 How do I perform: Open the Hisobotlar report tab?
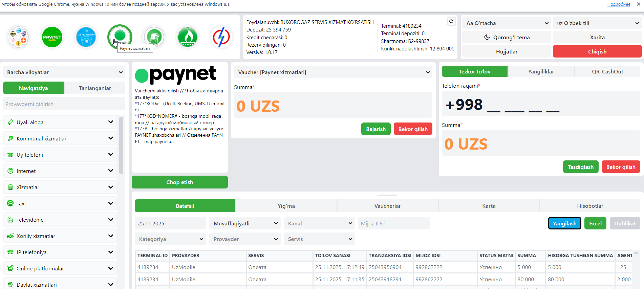pos(590,206)
